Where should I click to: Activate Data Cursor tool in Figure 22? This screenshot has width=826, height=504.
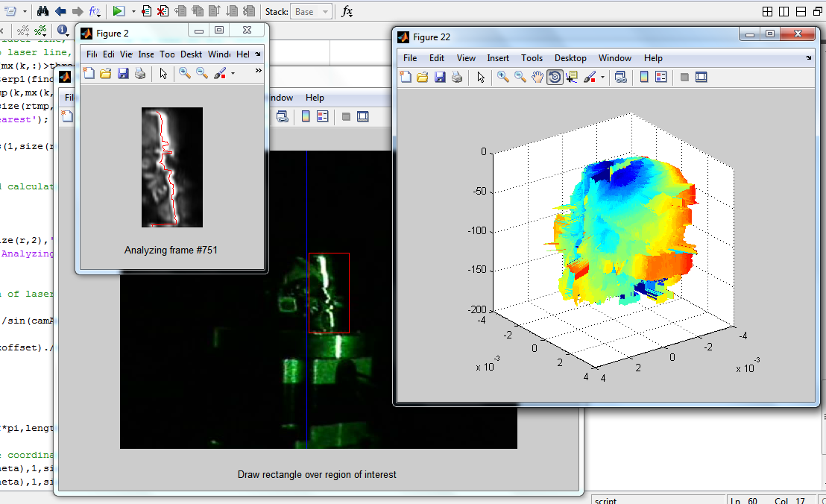(572, 77)
